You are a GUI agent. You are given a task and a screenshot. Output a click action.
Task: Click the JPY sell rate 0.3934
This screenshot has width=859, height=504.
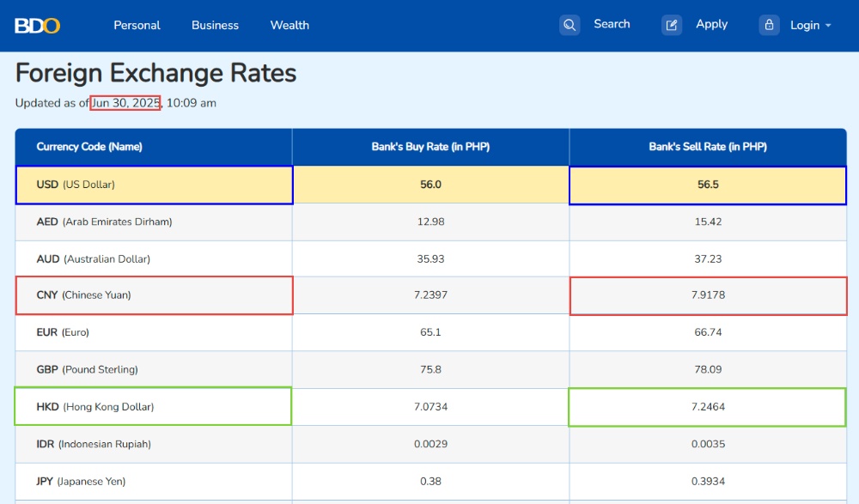click(x=708, y=482)
